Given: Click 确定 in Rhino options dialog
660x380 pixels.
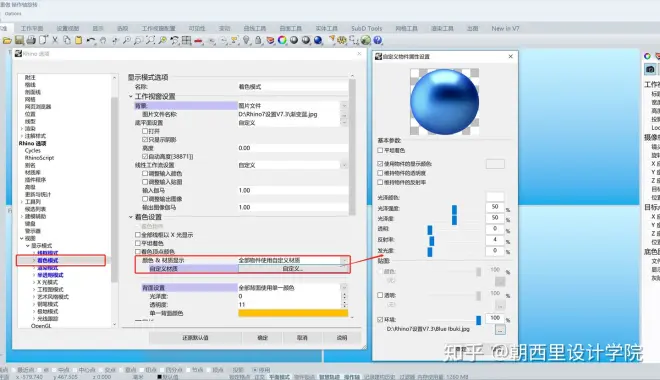Looking at the screenshot, I should [262, 337].
